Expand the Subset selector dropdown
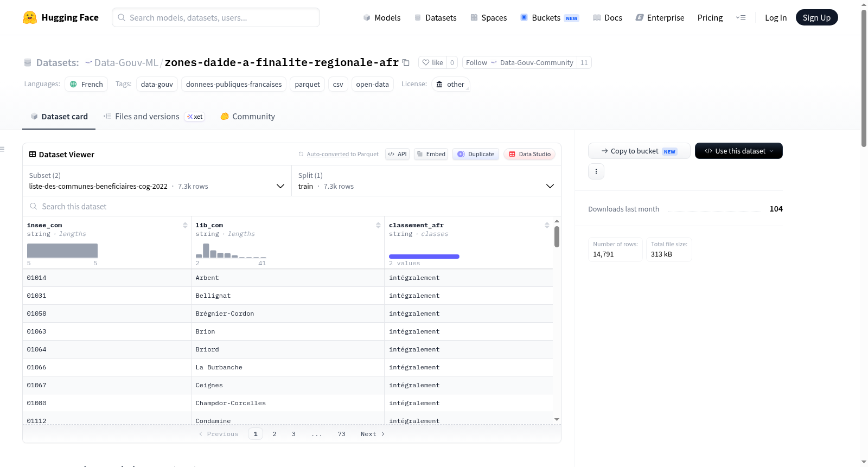 click(157, 181)
